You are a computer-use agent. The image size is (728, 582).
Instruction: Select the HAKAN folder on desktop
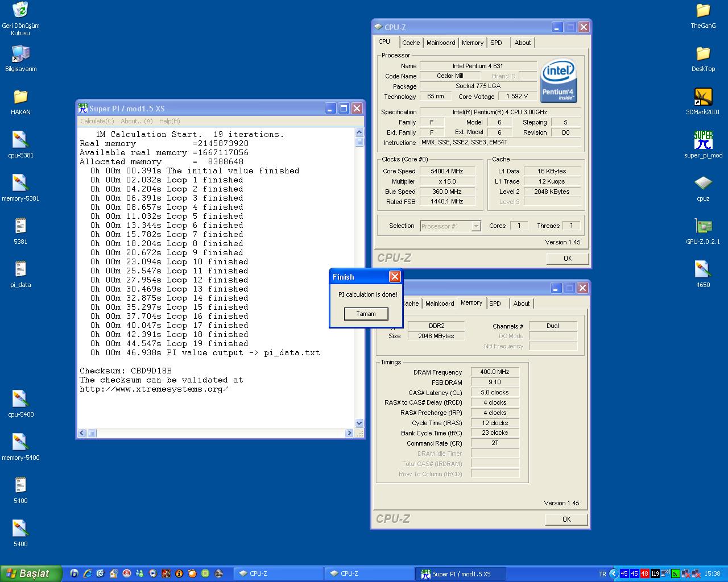20,97
